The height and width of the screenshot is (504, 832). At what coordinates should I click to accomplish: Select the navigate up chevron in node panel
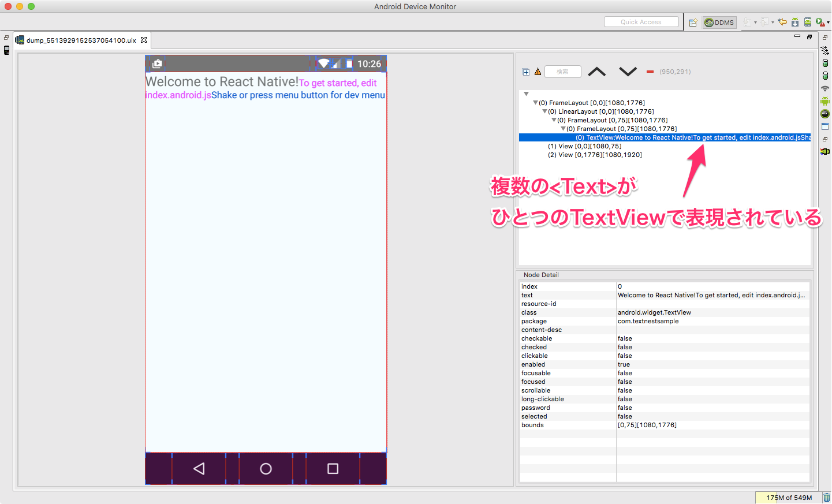coord(596,72)
